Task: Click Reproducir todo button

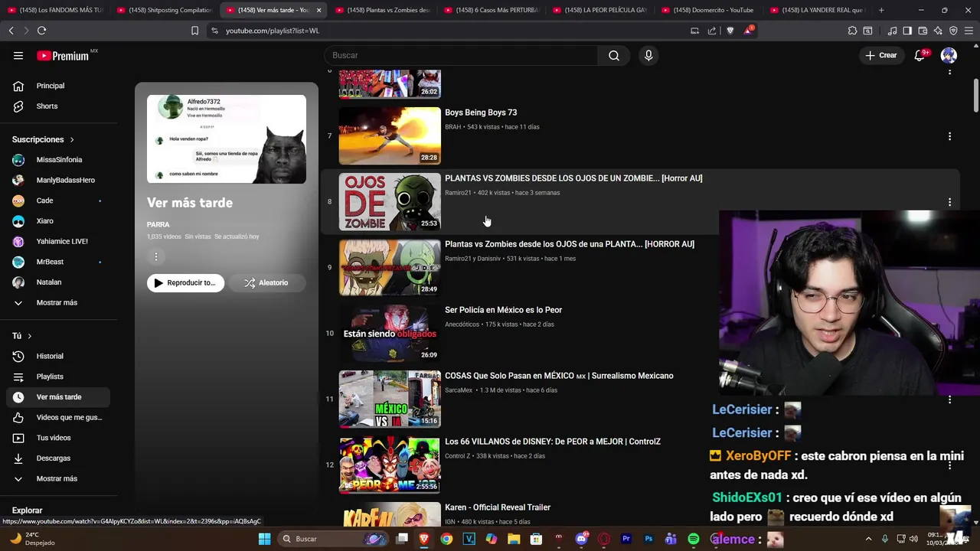Action: pos(186,283)
